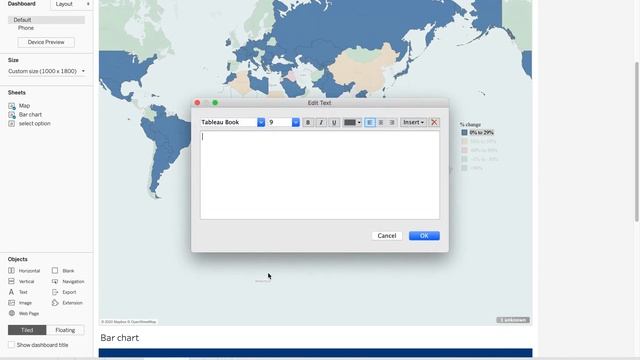Click the Bar chart title text

(120, 338)
